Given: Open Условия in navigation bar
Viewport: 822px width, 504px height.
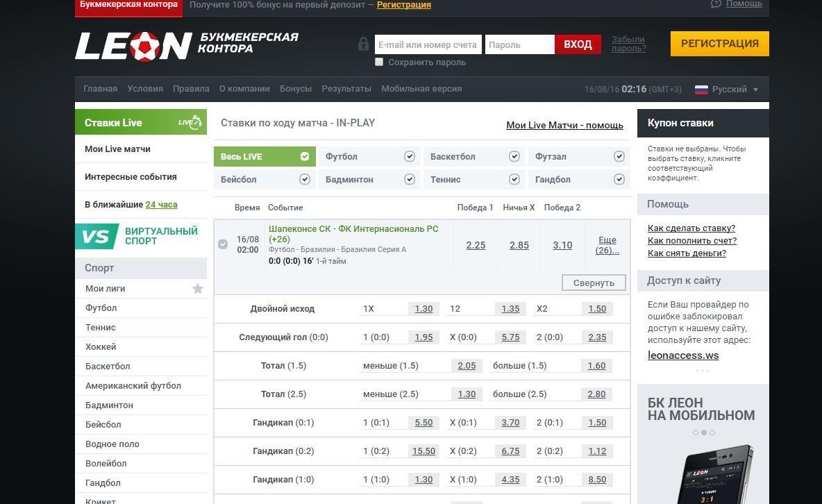Looking at the screenshot, I should click(x=145, y=89).
